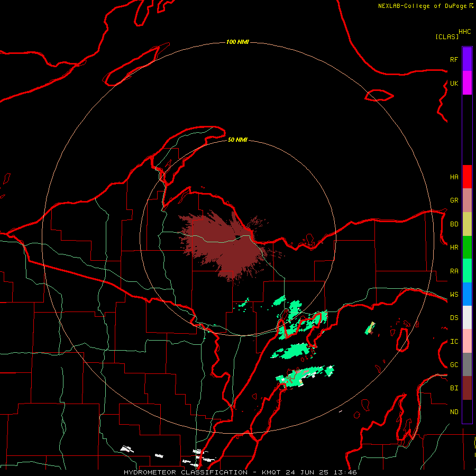Click the pink GR legend color swatch

tap(467, 200)
